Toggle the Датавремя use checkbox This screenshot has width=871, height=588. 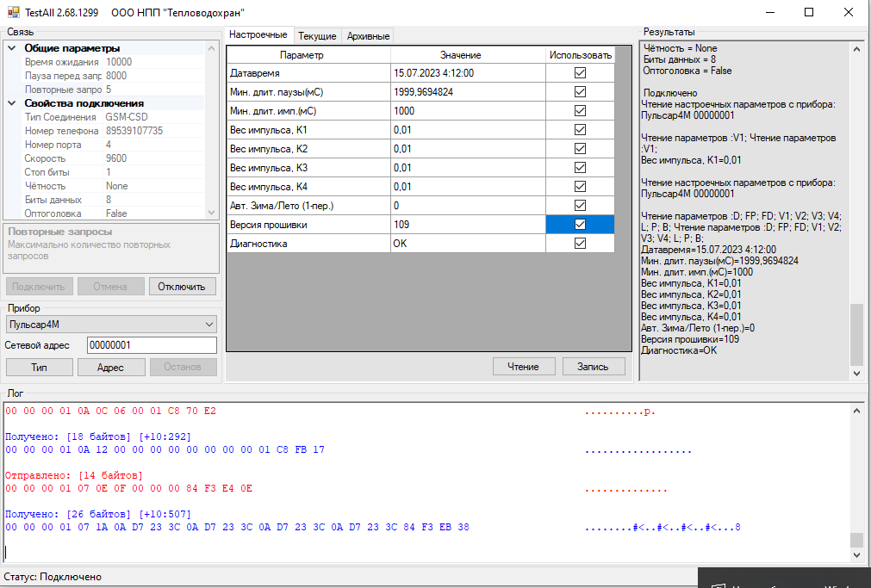580,72
